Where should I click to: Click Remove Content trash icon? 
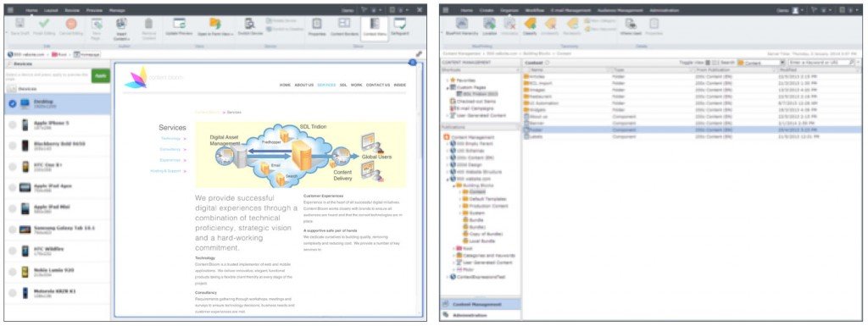point(148,24)
